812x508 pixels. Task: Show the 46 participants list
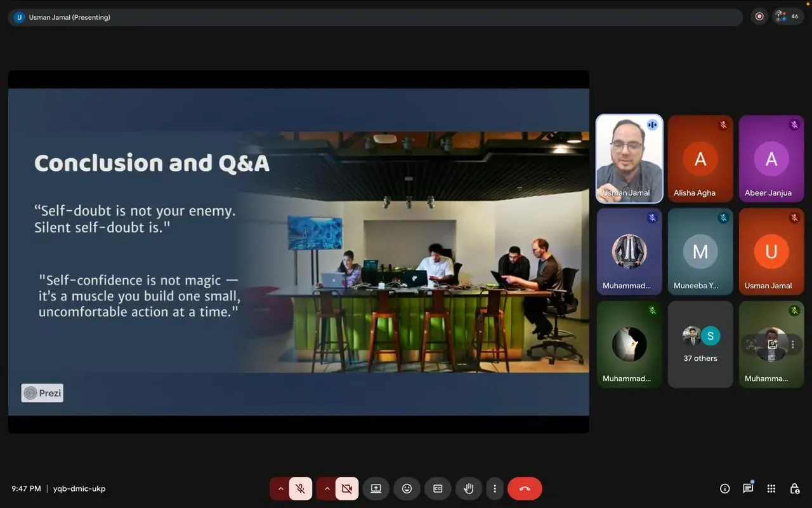click(x=788, y=17)
